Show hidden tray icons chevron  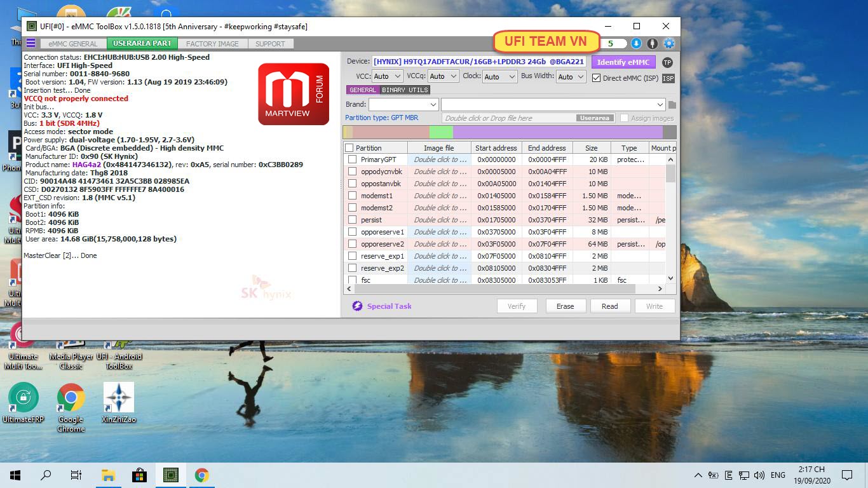coord(698,475)
